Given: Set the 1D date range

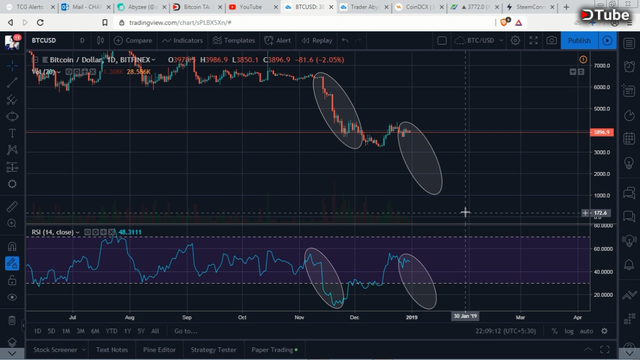Looking at the screenshot, I should coord(38,331).
